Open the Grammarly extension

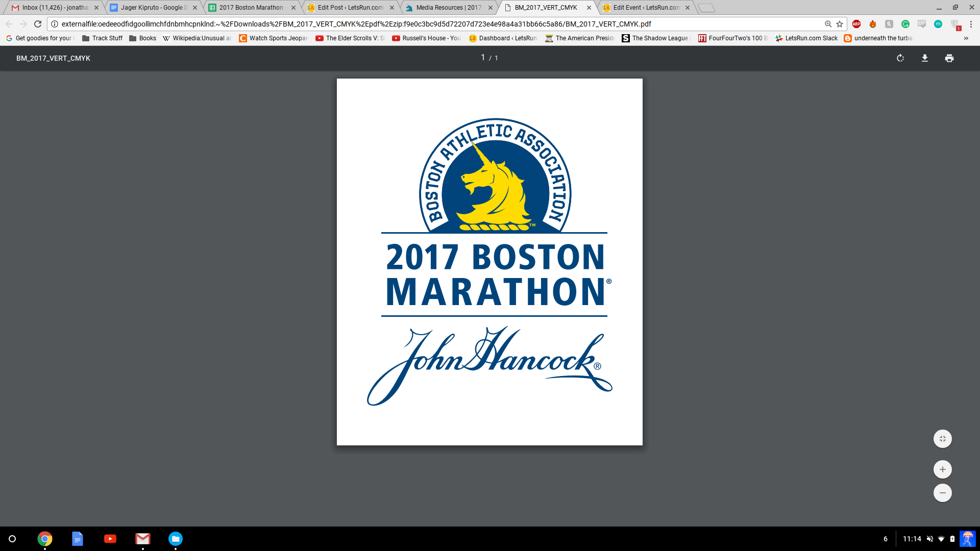point(905,24)
